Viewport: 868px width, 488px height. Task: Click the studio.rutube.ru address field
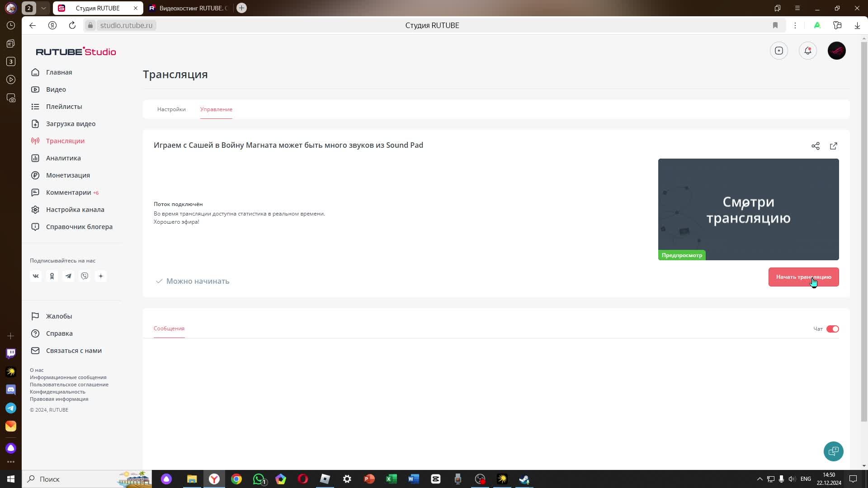tap(126, 25)
